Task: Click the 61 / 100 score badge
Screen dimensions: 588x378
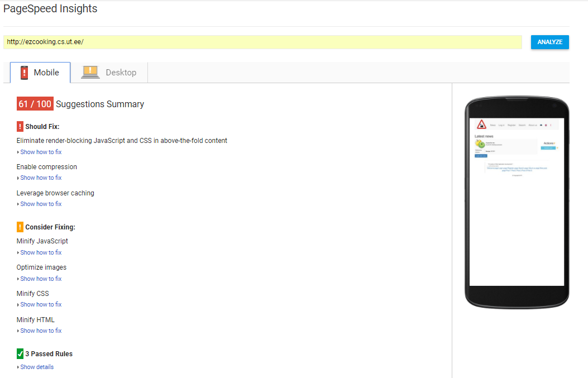Action: 35,104
